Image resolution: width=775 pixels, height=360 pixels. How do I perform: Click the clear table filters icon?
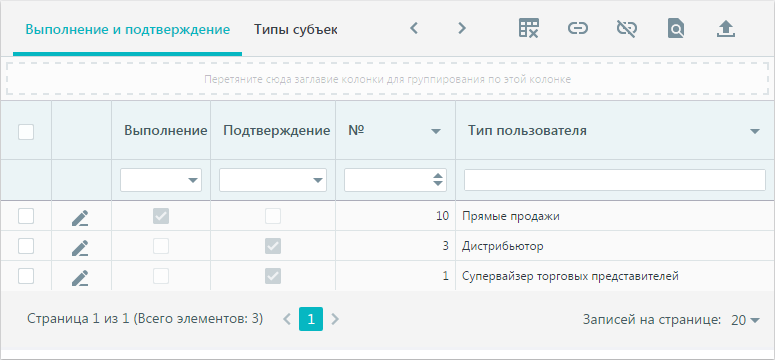[528, 29]
